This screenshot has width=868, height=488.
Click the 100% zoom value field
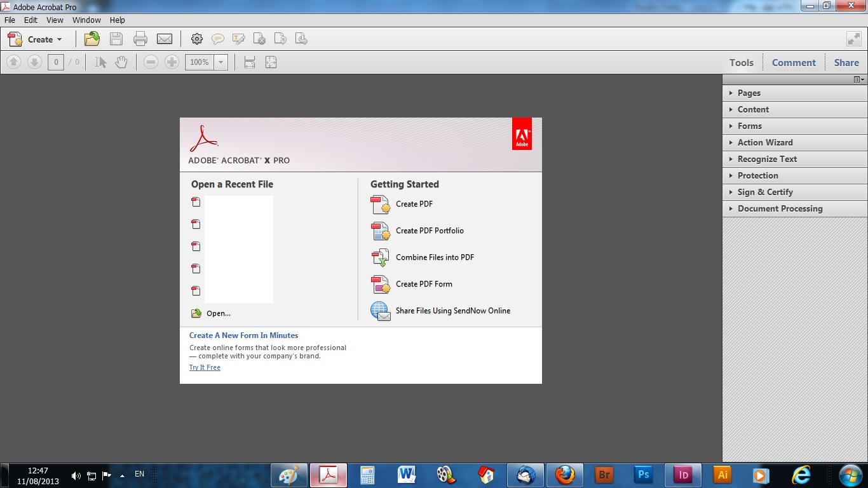tap(200, 62)
